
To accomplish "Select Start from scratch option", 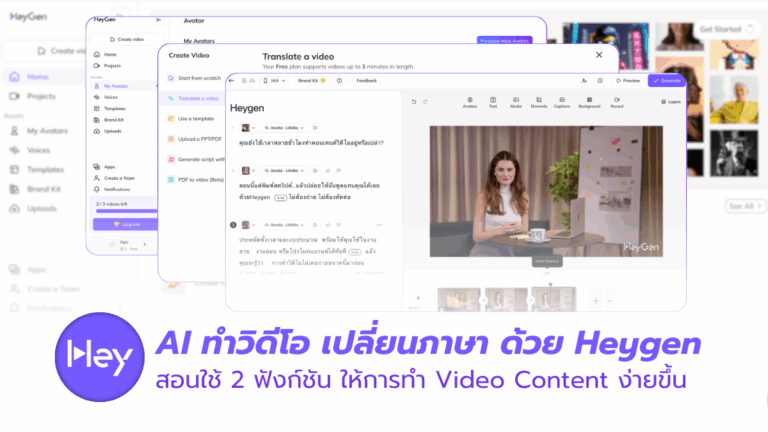I will click(194, 78).
